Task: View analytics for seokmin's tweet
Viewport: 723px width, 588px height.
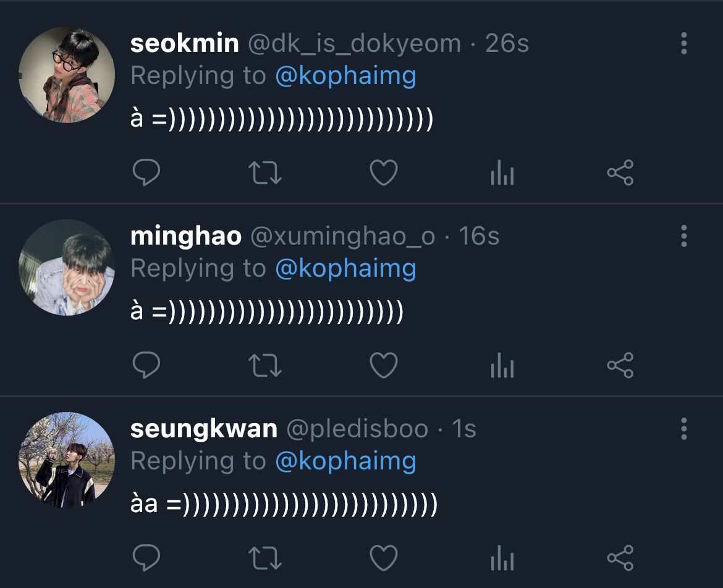Action: [502, 172]
